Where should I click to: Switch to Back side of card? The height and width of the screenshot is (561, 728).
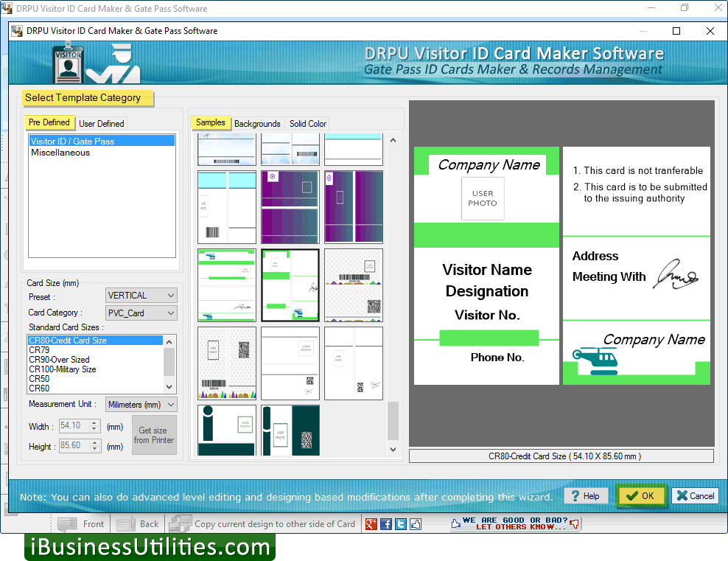[x=138, y=524]
